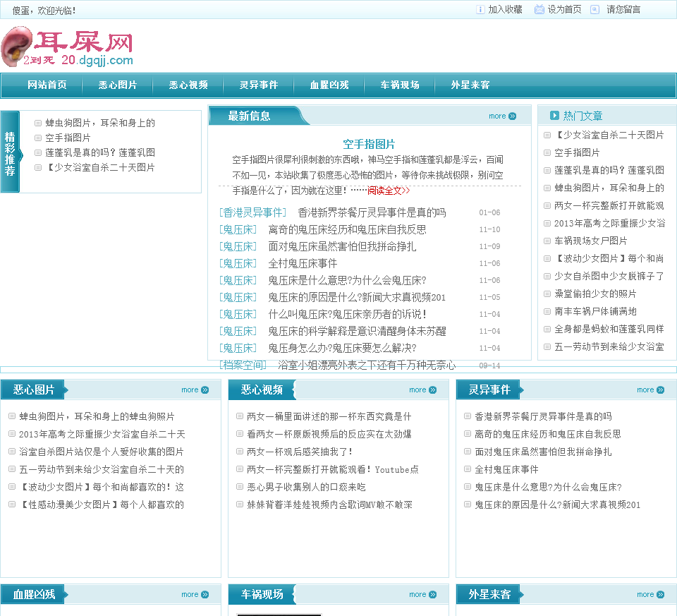The height and width of the screenshot is (616, 677).
Task: Click more link in 灵异事件 section header
Action: (645, 389)
